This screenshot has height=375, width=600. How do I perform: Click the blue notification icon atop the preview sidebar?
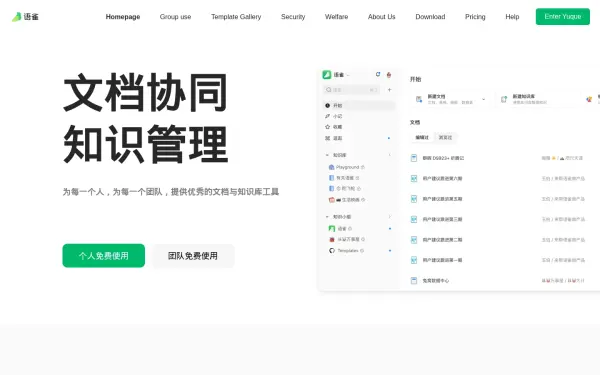378,74
